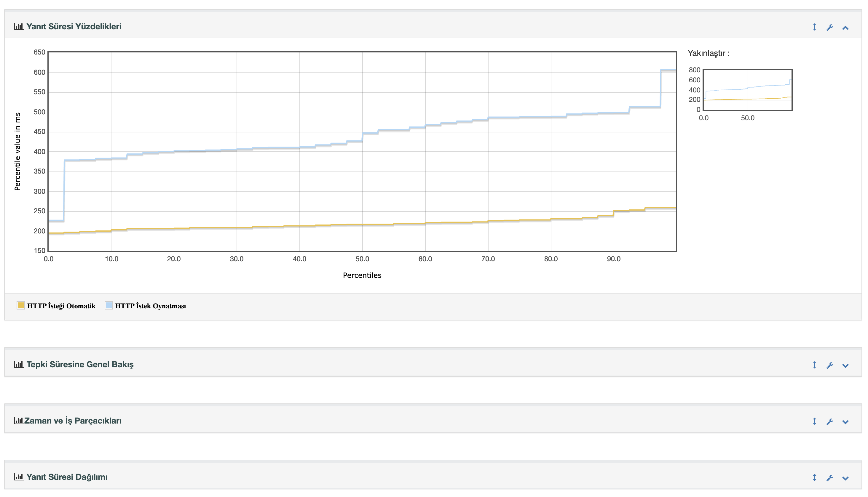Screen dimensions: 868x497
Task: Expand the Tepki Süresine Genel Bakış panel
Action: [x=846, y=365]
